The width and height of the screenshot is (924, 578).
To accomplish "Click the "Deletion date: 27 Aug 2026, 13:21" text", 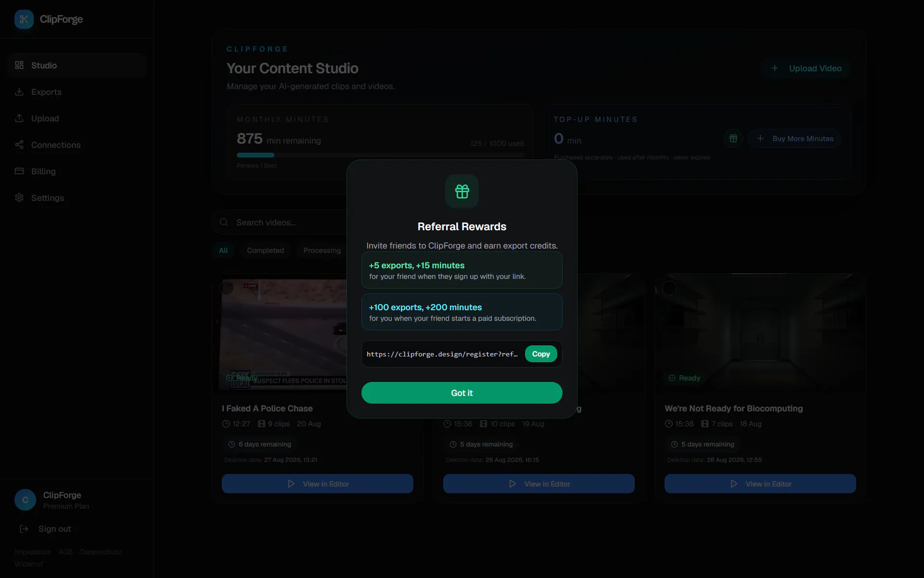I will [271, 460].
